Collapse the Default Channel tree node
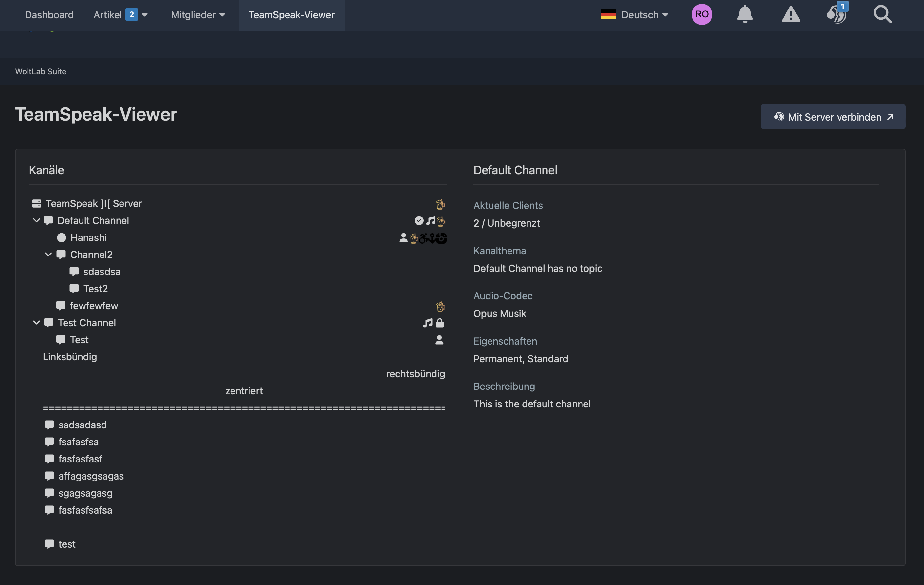 (36, 220)
